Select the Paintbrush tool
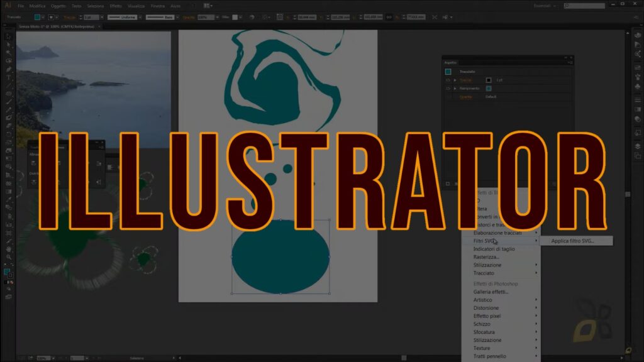The image size is (644, 362). pos(8,102)
